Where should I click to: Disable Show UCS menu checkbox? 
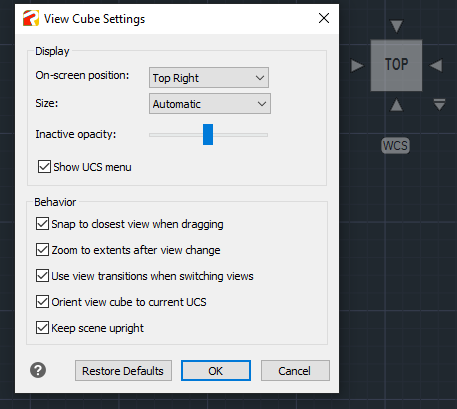coord(44,167)
